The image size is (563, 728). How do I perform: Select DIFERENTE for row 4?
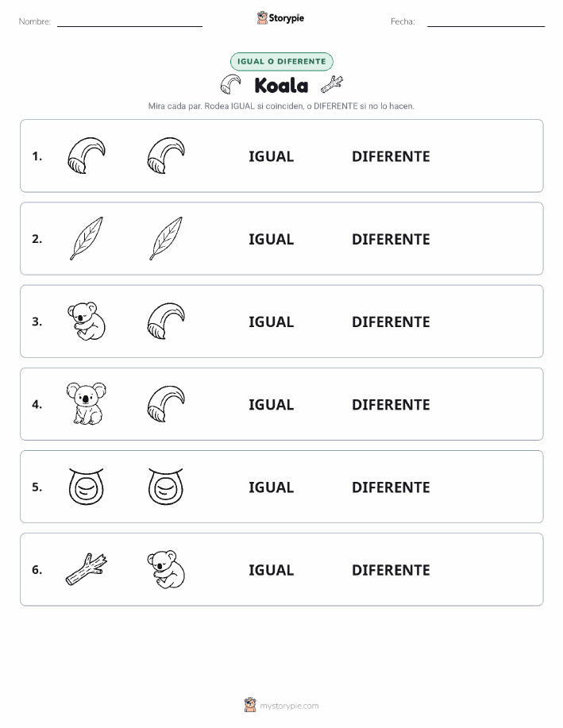(391, 404)
